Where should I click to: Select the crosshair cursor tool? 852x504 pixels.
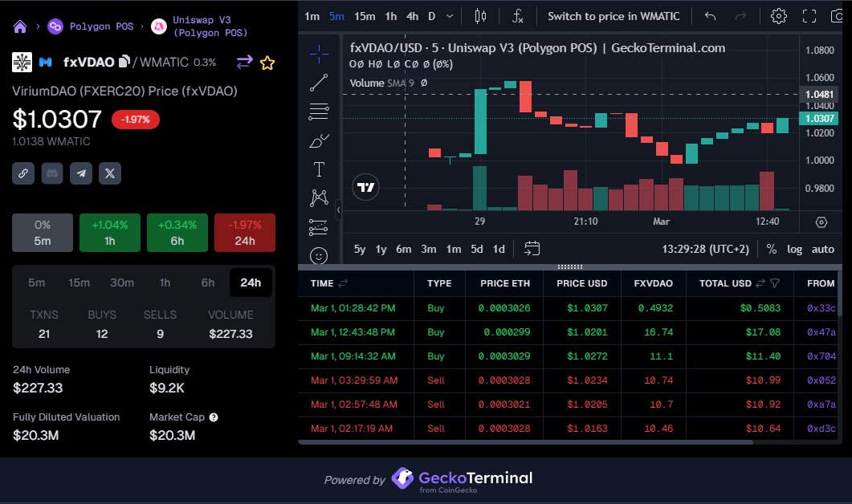click(x=319, y=53)
